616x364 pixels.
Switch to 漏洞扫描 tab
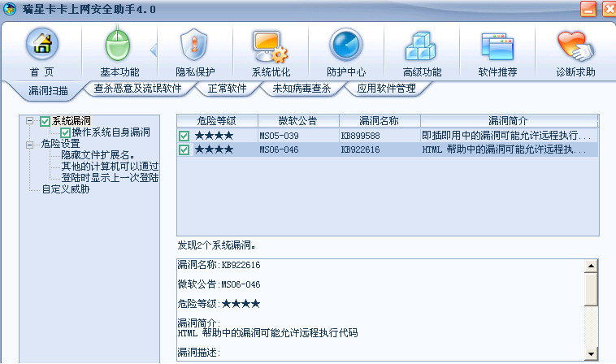[x=48, y=91]
